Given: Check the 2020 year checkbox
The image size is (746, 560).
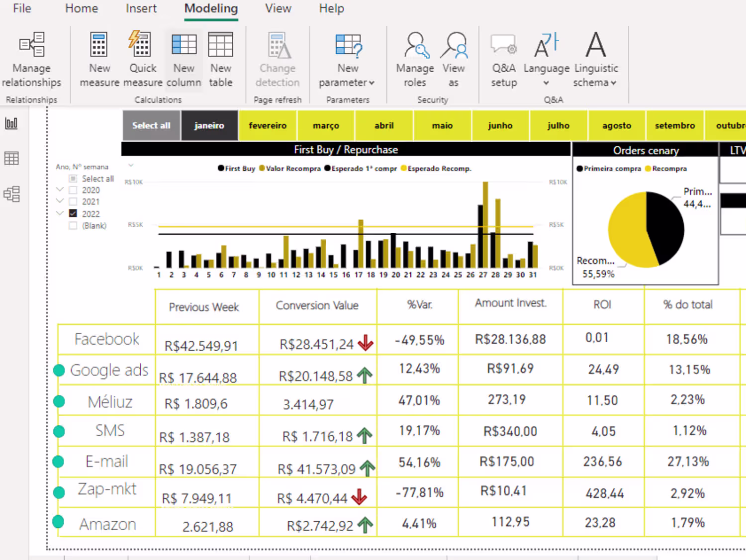Looking at the screenshot, I should point(73,190).
